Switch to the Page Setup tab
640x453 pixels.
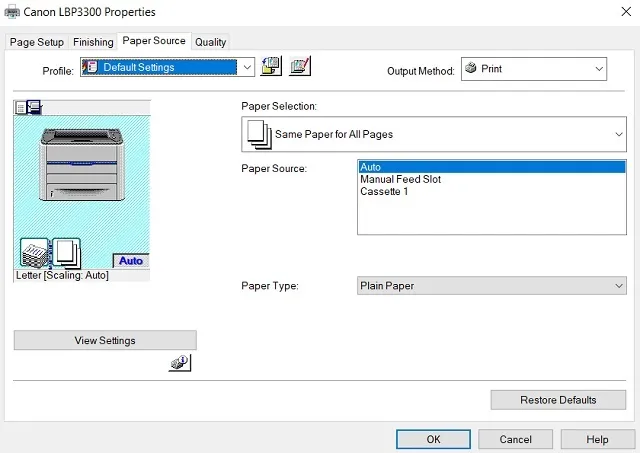pyautogui.click(x=37, y=42)
